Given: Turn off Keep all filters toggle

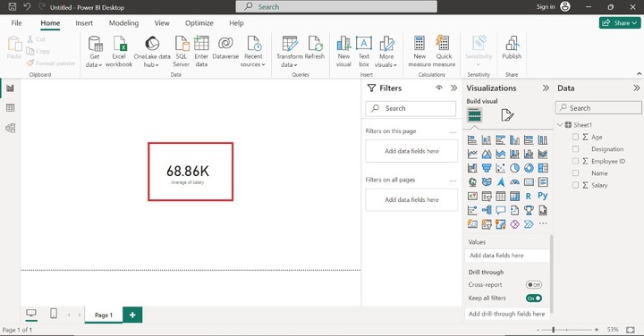Looking at the screenshot, I should 533,298.
